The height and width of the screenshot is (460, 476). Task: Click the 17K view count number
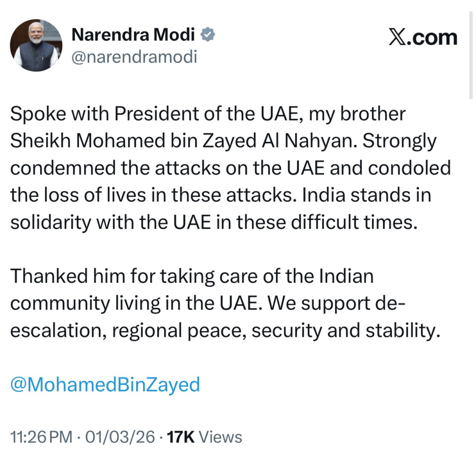[180, 437]
